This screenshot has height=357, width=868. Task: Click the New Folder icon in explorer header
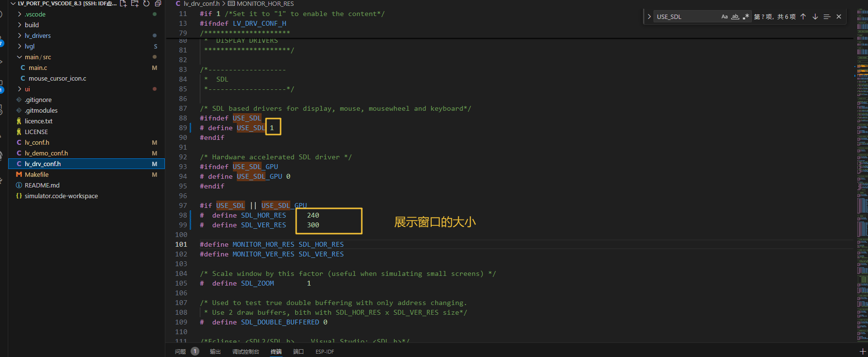(135, 3)
